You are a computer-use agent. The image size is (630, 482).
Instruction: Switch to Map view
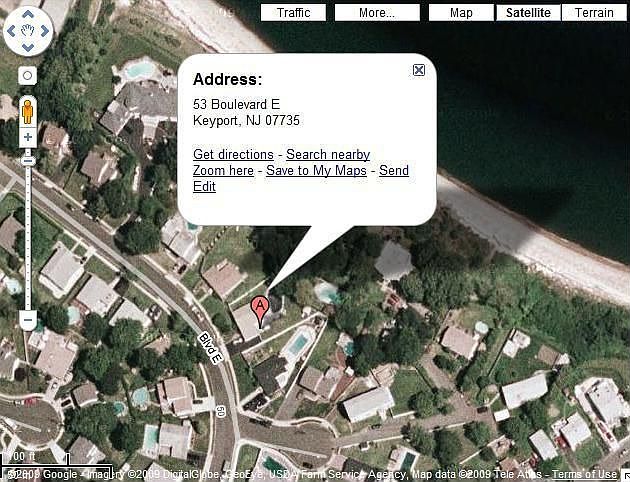(461, 13)
